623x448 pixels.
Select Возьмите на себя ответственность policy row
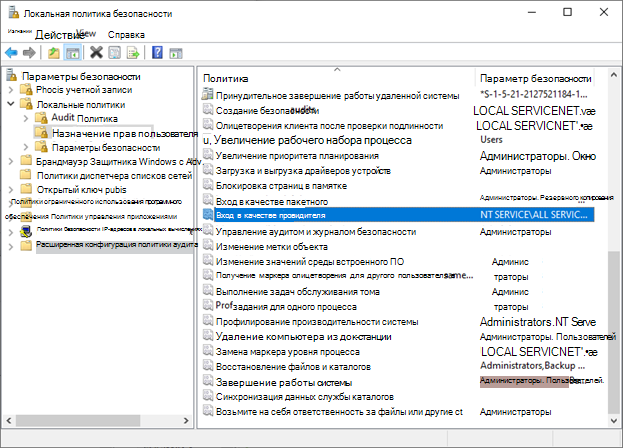pos(339,412)
